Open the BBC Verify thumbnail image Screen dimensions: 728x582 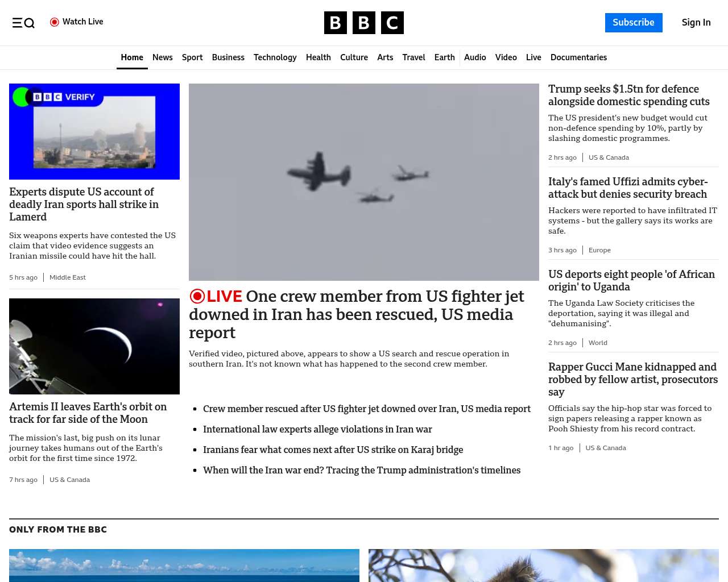(94, 131)
